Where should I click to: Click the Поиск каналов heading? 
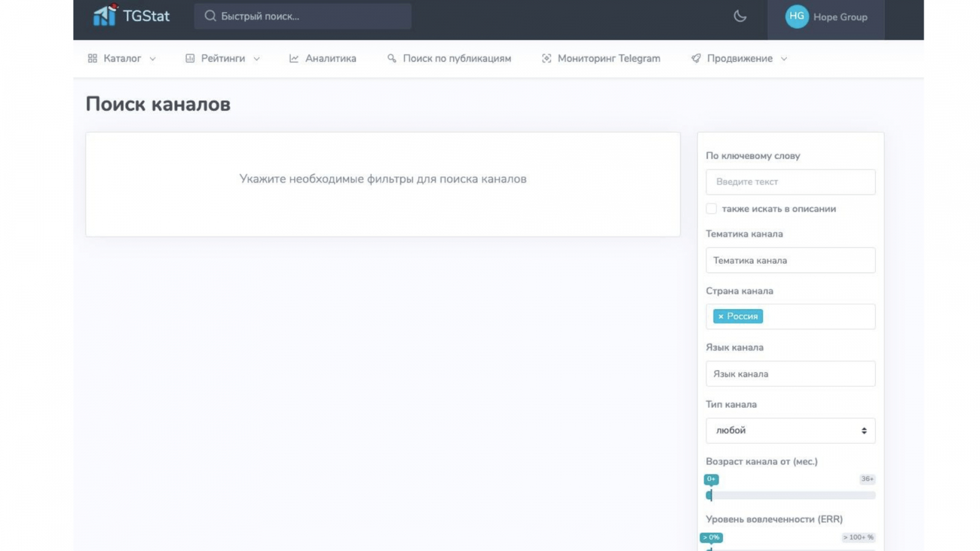click(158, 104)
